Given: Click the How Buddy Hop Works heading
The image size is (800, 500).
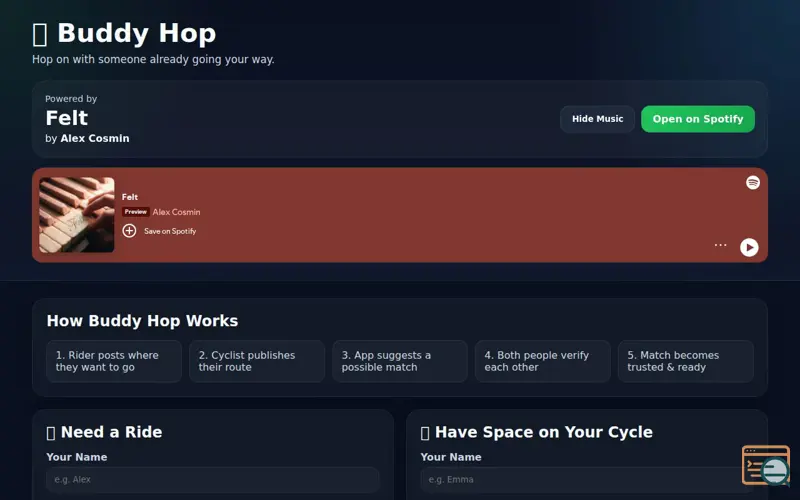Looking at the screenshot, I should [142, 321].
